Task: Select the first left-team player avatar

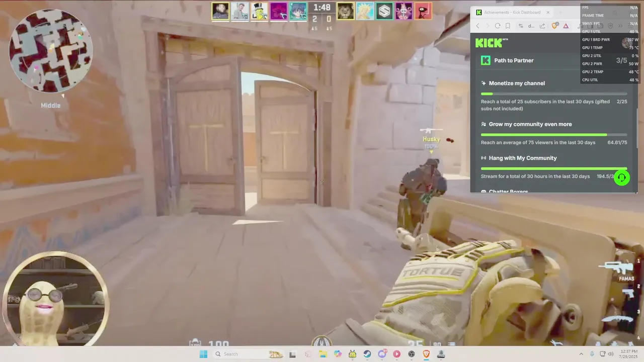Action: point(220,11)
